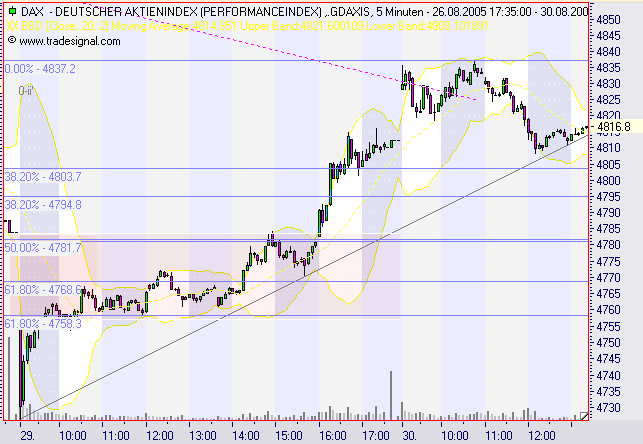
Task: Click the 4750 price axis value
Action: point(609,342)
